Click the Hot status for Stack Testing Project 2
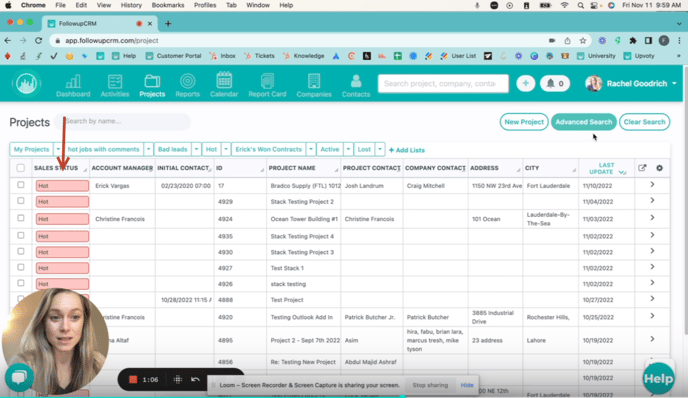 pyautogui.click(x=62, y=201)
